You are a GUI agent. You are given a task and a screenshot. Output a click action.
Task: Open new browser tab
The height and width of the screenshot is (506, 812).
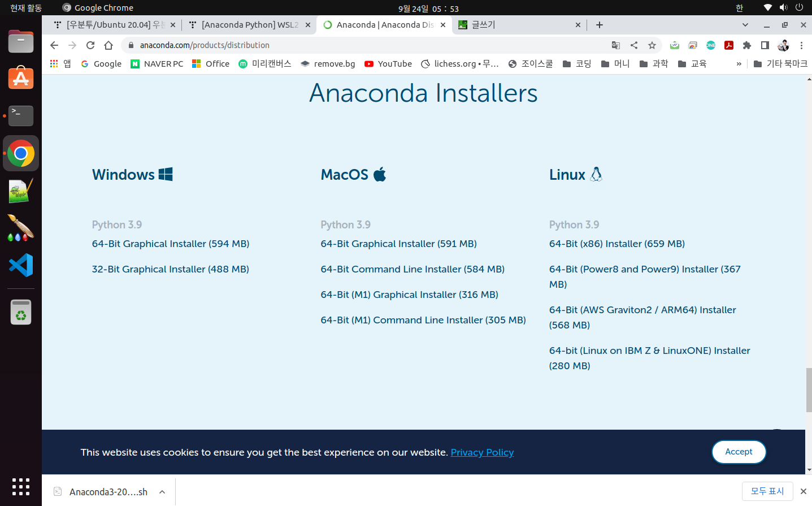point(600,25)
